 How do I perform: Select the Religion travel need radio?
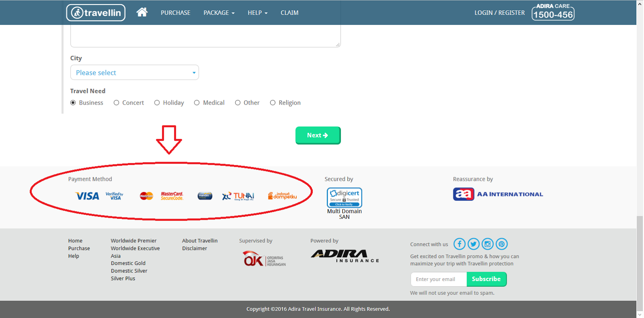click(x=273, y=103)
